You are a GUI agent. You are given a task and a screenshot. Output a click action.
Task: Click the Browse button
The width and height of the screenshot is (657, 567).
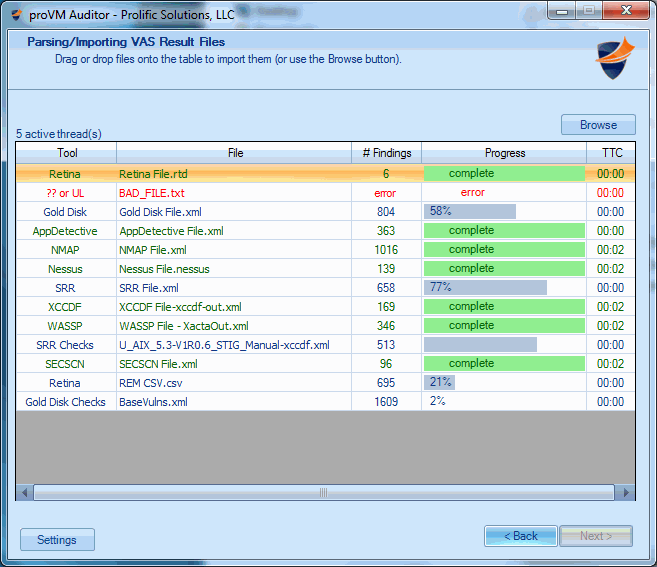click(598, 125)
